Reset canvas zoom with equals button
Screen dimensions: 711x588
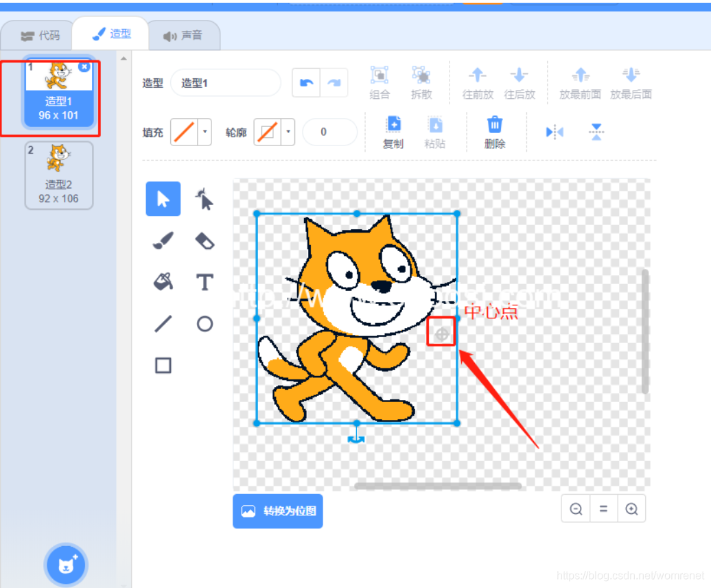[603, 508]
